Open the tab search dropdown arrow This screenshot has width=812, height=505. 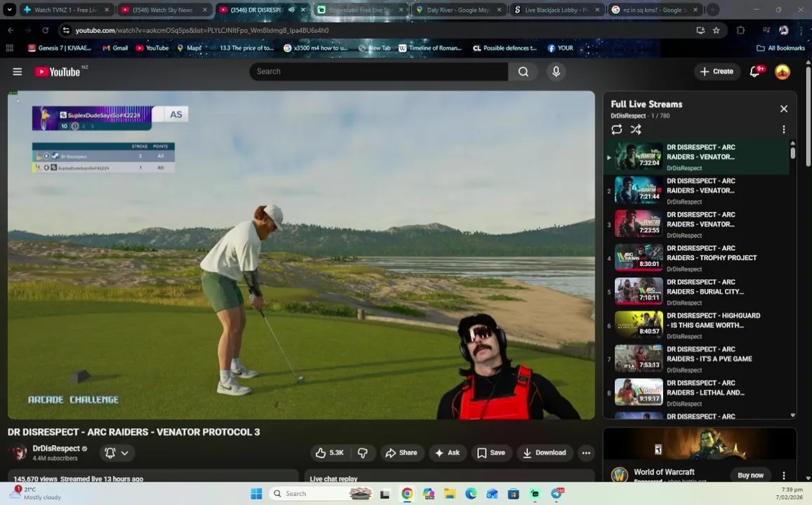(9, 10)
